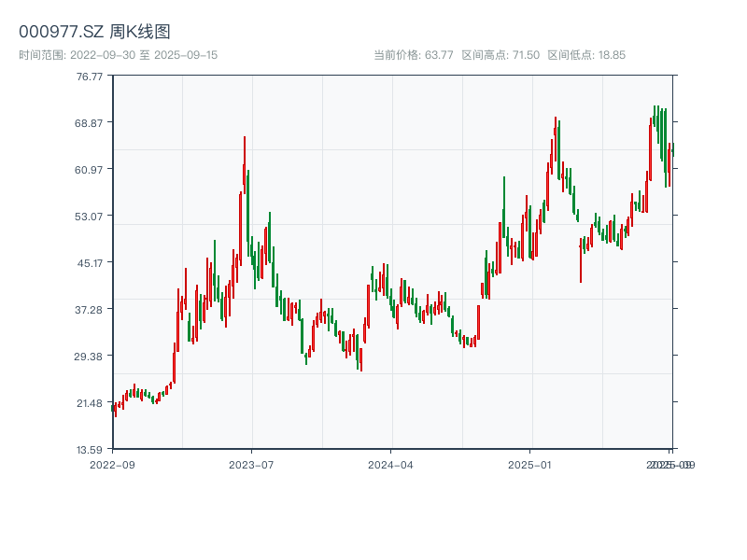Click the y-axis label 76.77
The width and height of the screenshot is (747, 560).
(90, 77)
